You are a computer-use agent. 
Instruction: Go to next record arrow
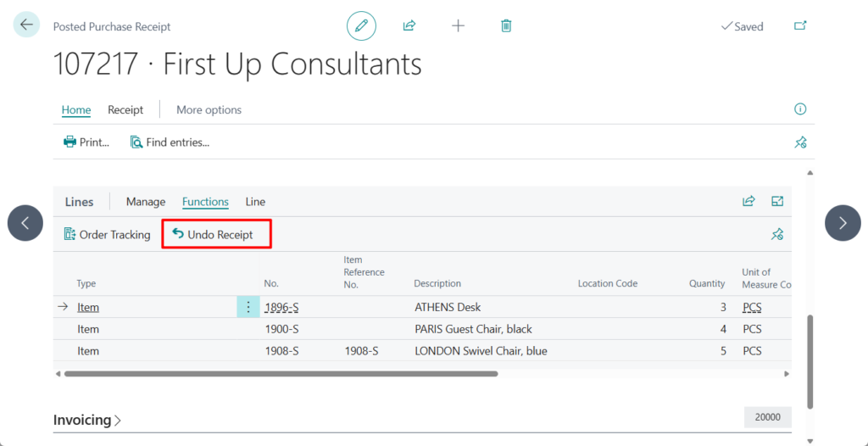pos(842,223)
